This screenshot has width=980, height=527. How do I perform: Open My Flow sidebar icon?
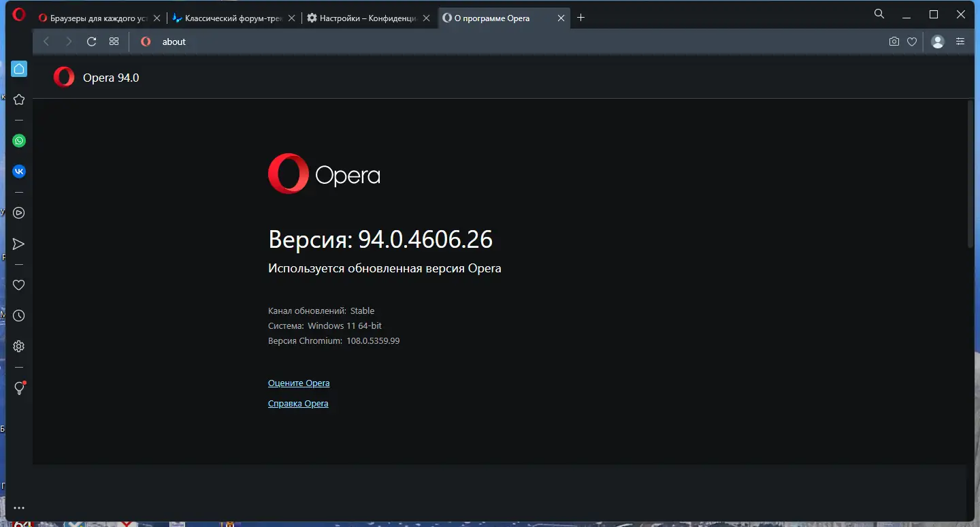pyautogui.click(x=19, y=244)
